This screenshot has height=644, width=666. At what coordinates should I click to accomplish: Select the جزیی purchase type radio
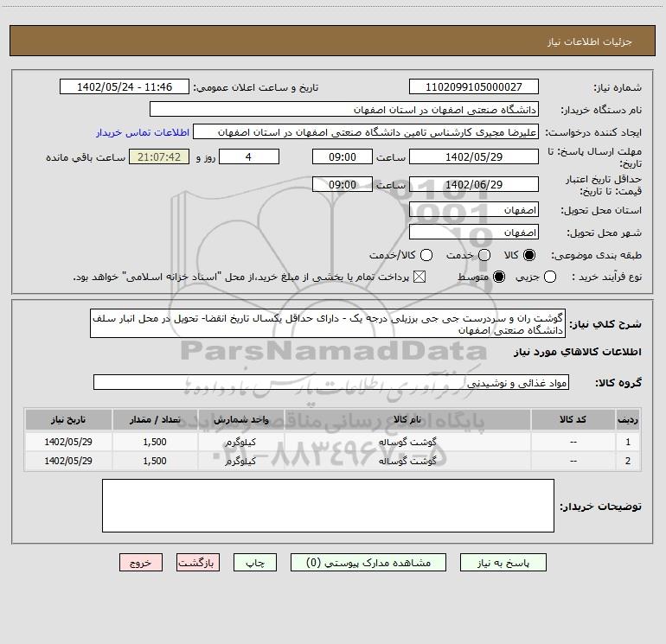click(550, 277)
